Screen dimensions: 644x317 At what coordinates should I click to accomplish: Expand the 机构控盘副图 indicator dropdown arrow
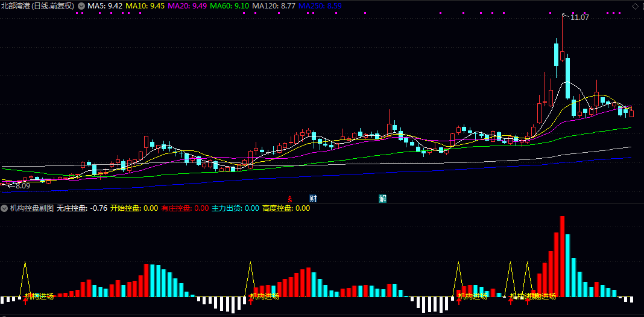(x=4, y=208)
